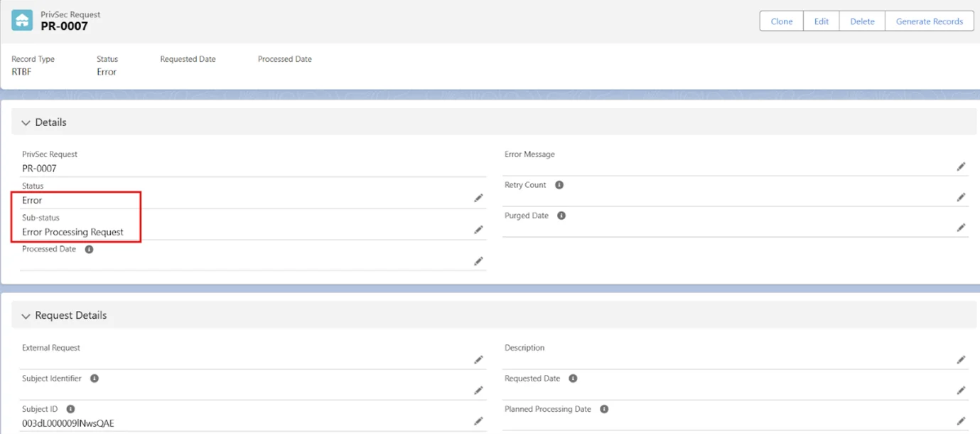Edit the Status field via pencil icon
Screen dimensions: 980x434
(x=478, y=199)
